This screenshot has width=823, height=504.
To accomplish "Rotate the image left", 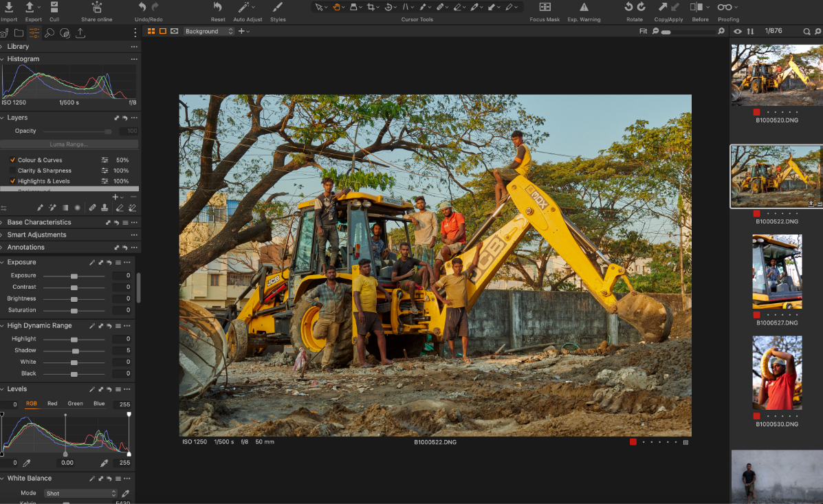I will (628, 7).
